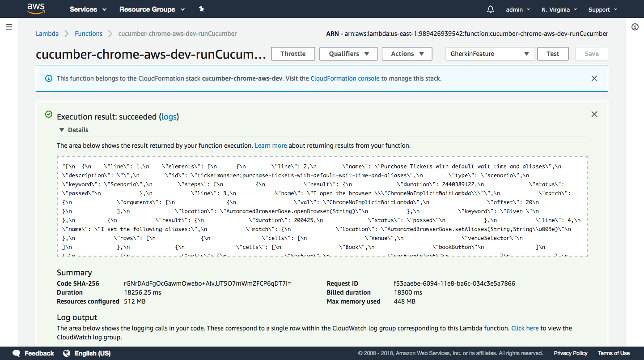This screenshot has height=360, width=644.
Task: Click the globe language icon
Action: [x=67, y=353]
